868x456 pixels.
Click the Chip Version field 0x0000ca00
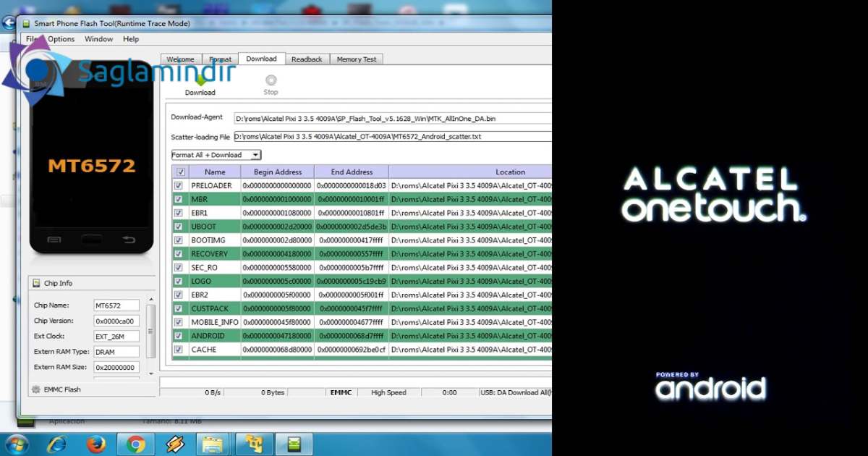point(116,321)
